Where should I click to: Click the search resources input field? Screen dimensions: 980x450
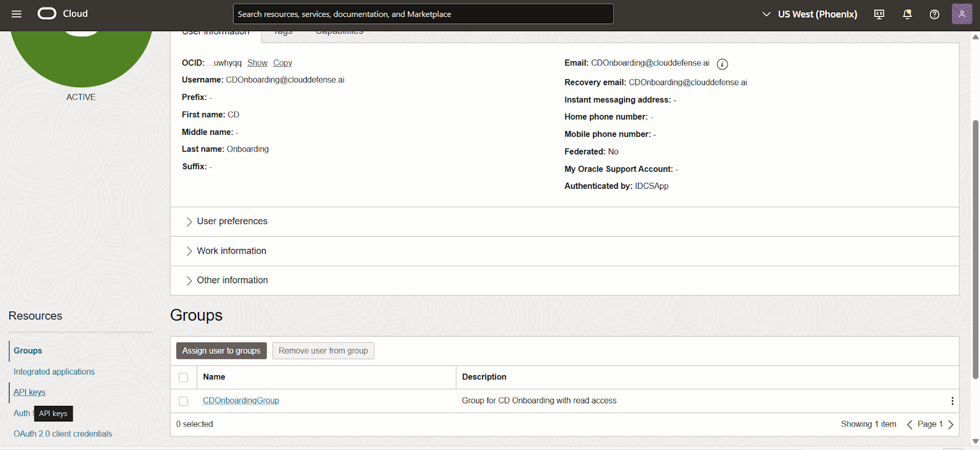pyautogui.click(x=423, y=14)
